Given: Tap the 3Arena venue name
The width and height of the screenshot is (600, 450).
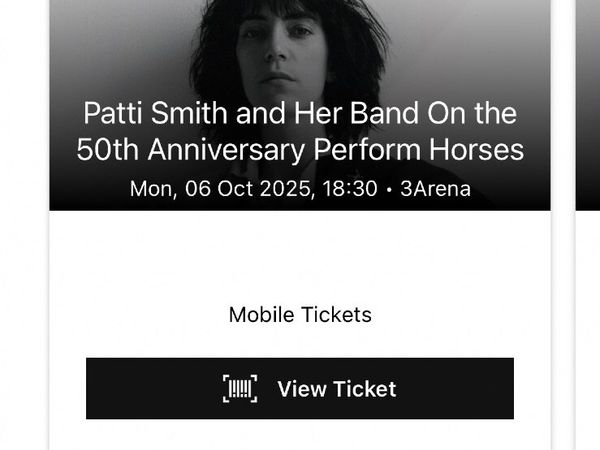Looking at the screenshot, I should tap(435, 188).
